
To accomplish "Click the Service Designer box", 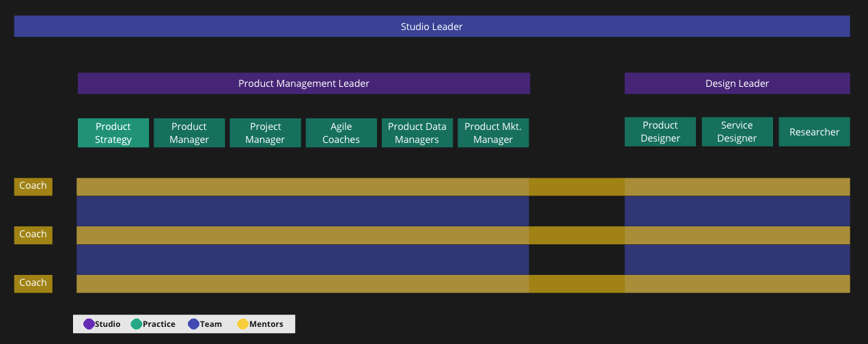I will click(x=738, y=132).
